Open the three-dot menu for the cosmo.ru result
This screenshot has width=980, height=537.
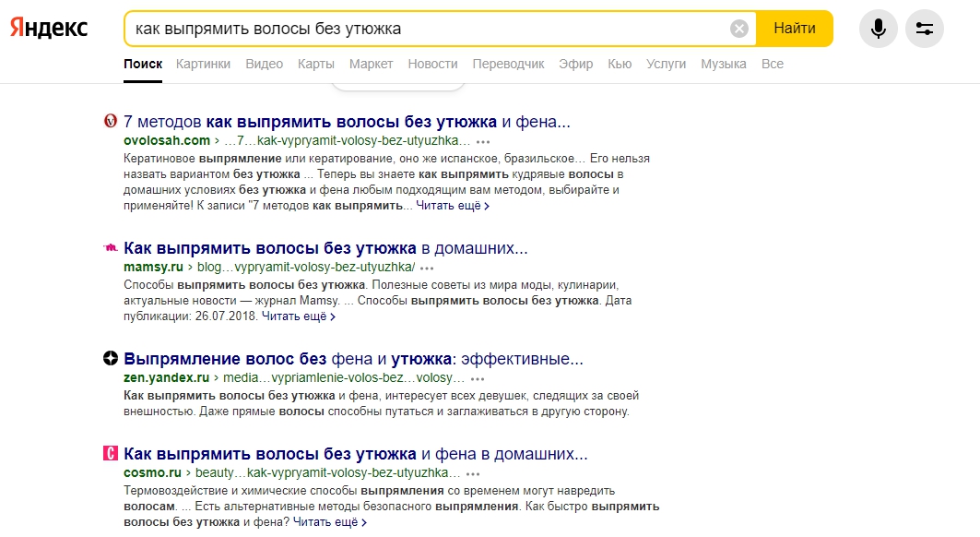click(473, 473)
